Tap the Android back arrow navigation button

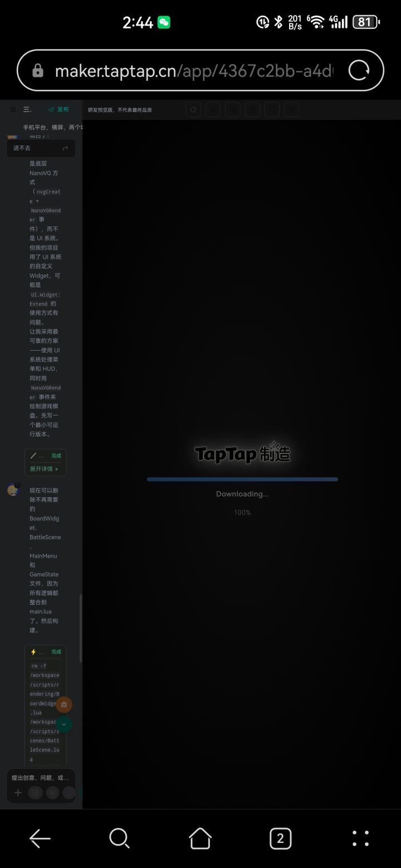tap(40, 838)
